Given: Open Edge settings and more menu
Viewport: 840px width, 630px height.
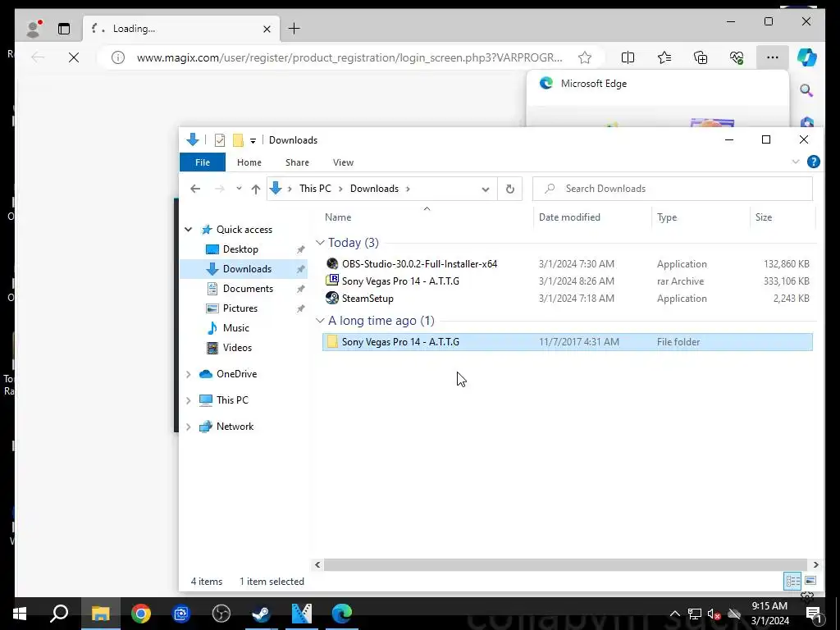Looking at the screenshot, I should [773, 57].
